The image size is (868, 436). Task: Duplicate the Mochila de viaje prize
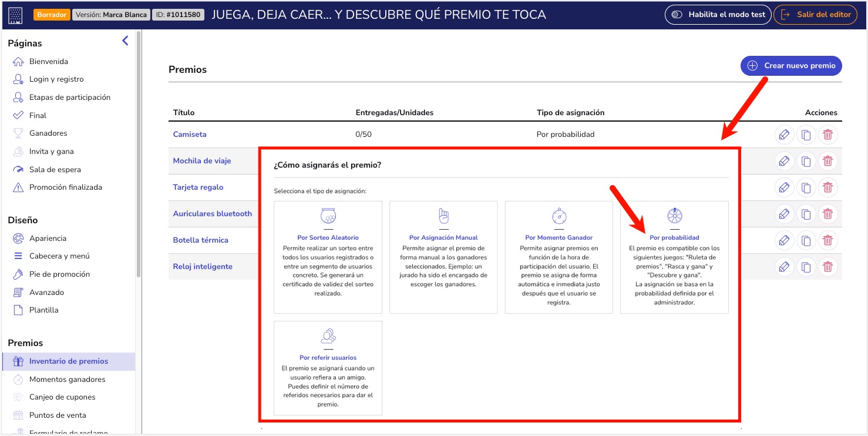click(x=806, y=160)
